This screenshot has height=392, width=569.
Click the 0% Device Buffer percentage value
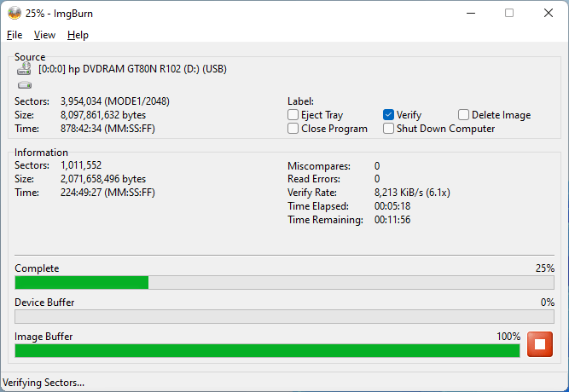(547, 303)
